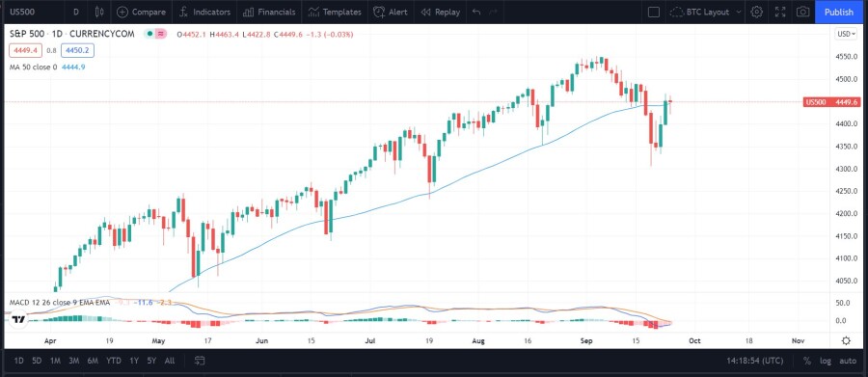Enter fullscreen mode
The width and height of the screenshot is (868, 377).
click(x=780, y=12)
